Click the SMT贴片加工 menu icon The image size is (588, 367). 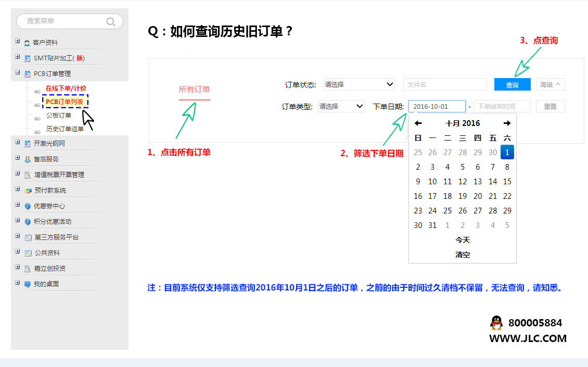28,58
